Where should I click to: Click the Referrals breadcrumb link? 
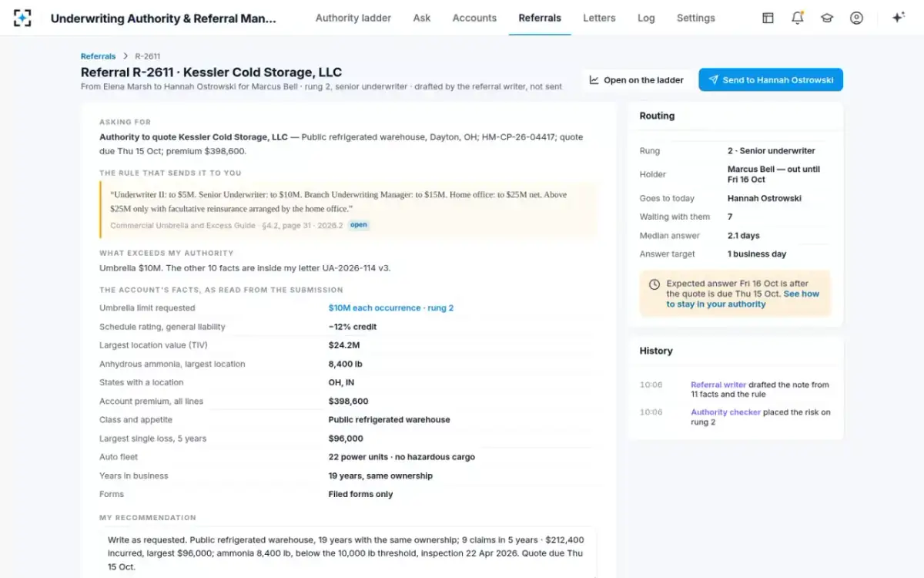98,56
